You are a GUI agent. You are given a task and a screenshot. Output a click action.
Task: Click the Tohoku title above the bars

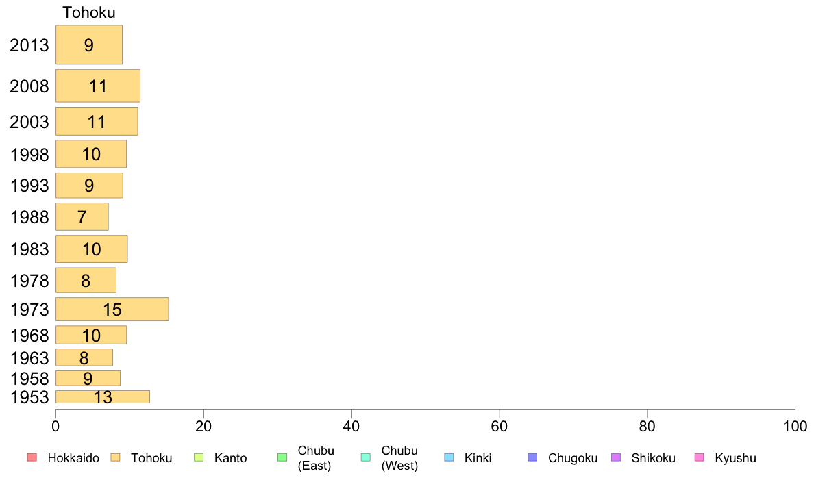89,12
